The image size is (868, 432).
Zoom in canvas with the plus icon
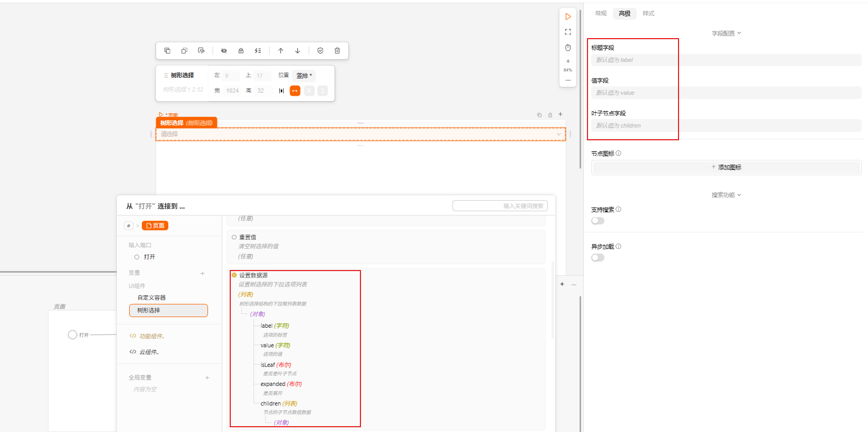pyautogui.click(x=568, y=61)
